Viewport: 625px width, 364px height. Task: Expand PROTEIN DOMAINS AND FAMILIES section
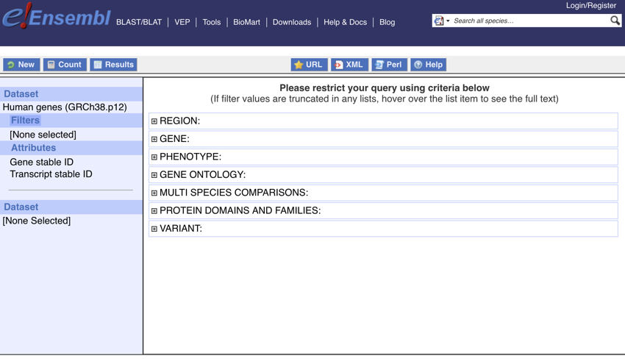coord(154,211)
